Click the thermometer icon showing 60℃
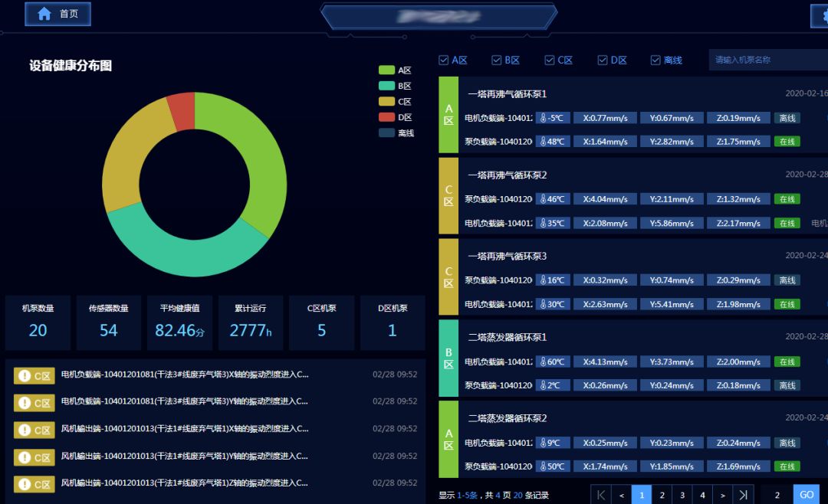The height and width of the screenshot is (504, 828). pyautogui.click(x=544, y=362)
